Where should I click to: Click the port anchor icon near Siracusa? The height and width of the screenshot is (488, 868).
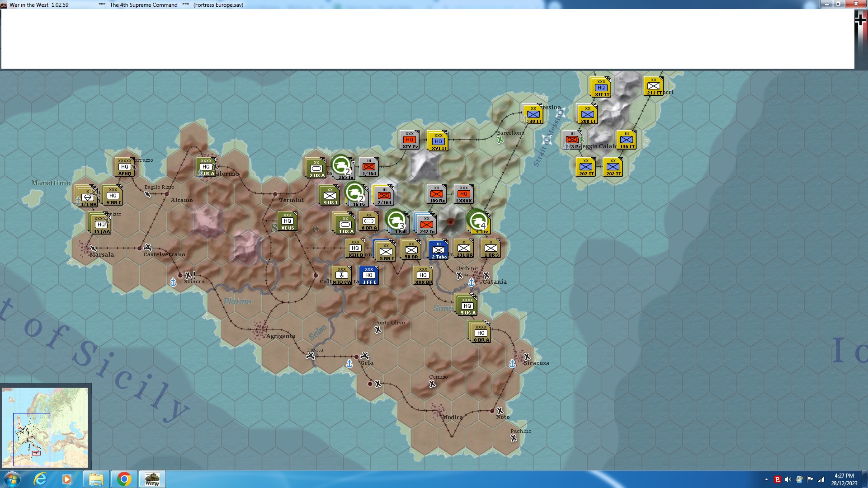(512, 363)
